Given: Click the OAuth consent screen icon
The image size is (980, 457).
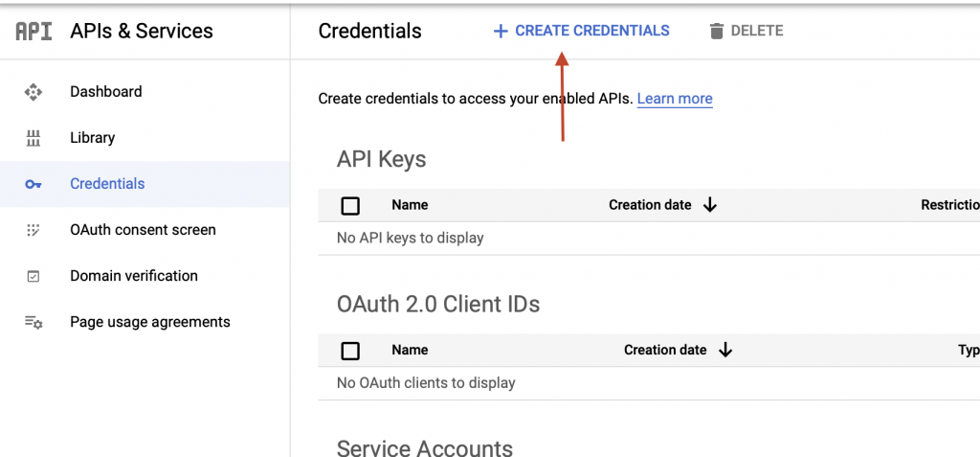Looking at the screenshot, I should pyautogui.click(x=33, y=230).
